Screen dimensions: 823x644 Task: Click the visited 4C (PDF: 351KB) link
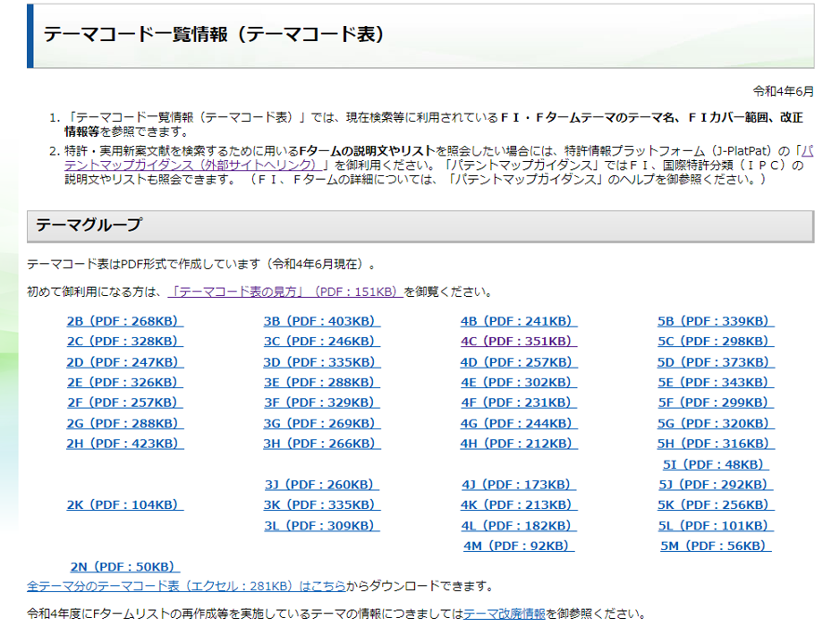[519, 341]
